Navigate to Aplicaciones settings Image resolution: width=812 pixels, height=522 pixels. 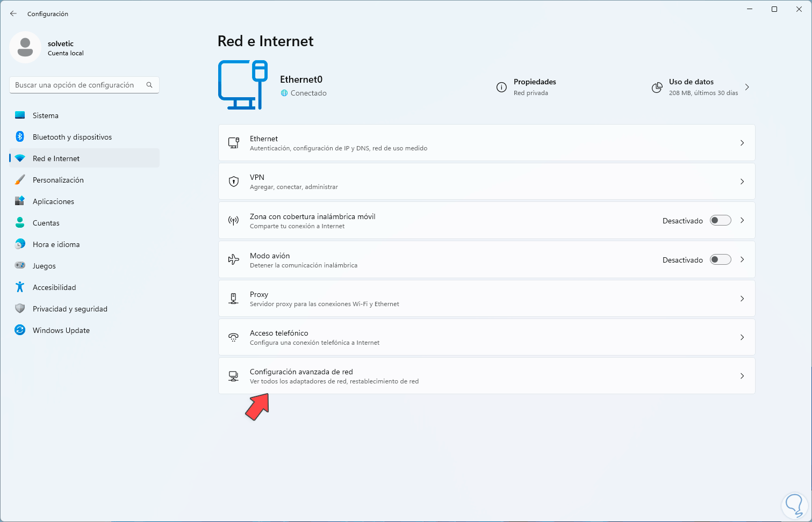coord(84,201)
